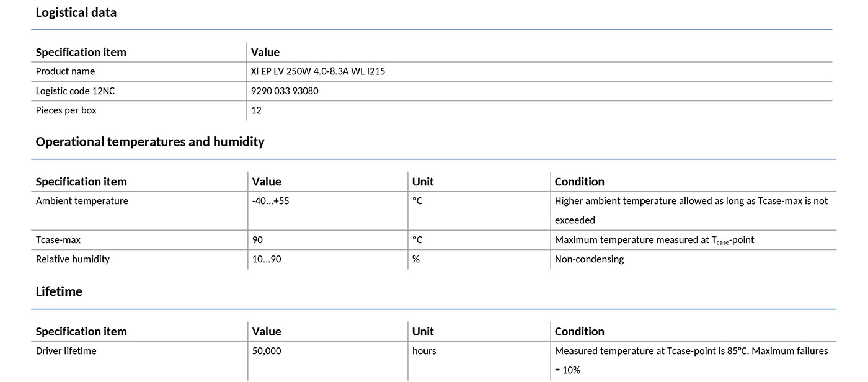This screenshot has height=382, width=868.
Task: Click the logistic code 9290 033 93080
Action: click(x=285, y=91)
